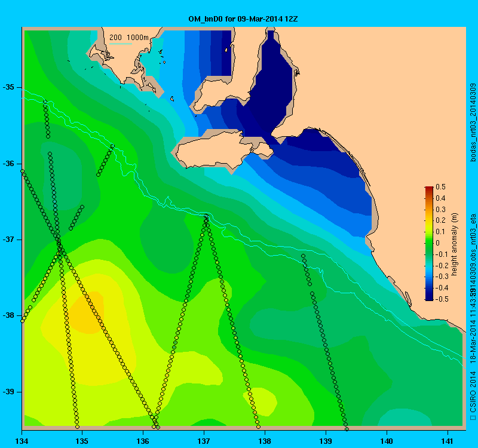Click the cyan legend line under "200"
The height and width of the screenshot is (448, 478).
click(121, 44)
